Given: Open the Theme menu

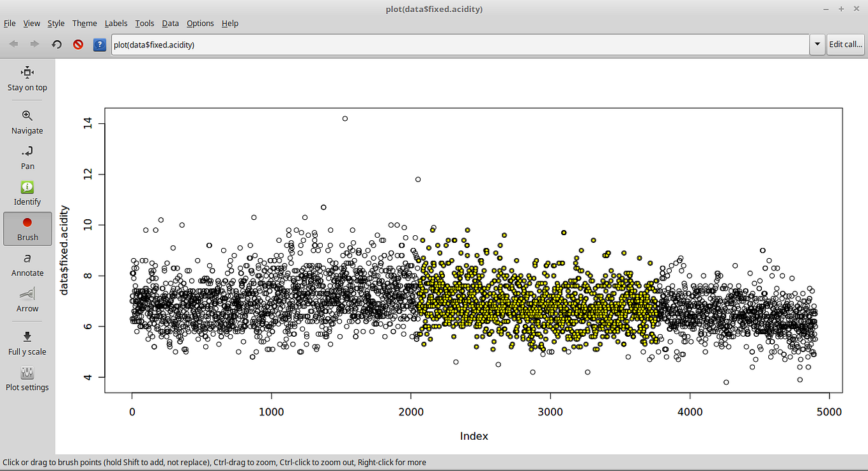Looking at the screenshot, I should [x=84, y=23].
